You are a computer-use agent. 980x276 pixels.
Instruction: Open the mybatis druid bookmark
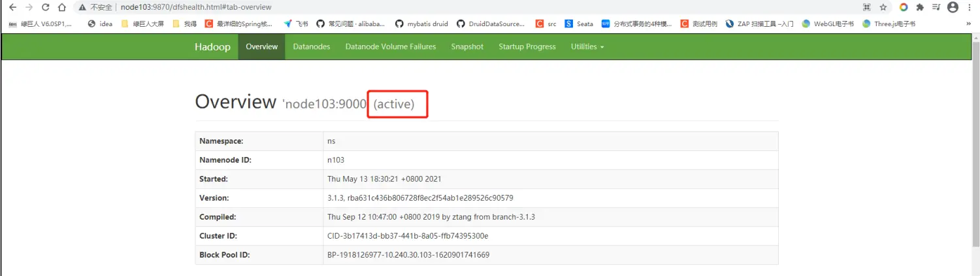[x=421, y=24]
